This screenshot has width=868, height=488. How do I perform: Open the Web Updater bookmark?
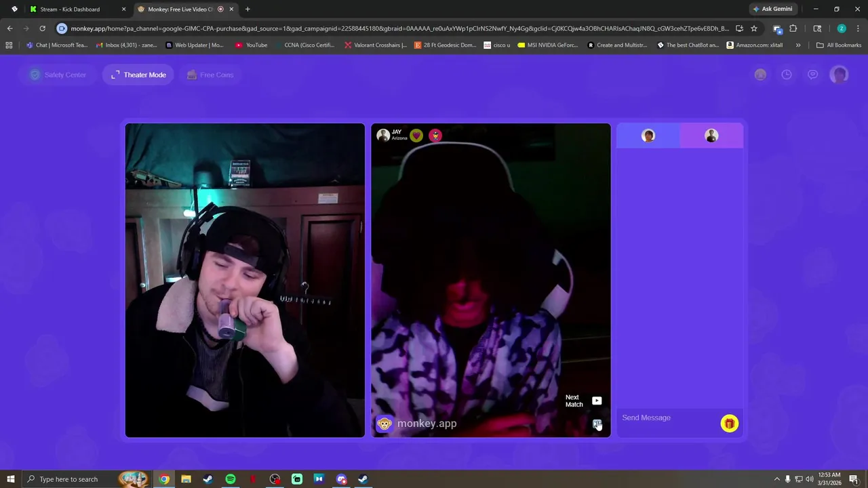pos(195,45)
